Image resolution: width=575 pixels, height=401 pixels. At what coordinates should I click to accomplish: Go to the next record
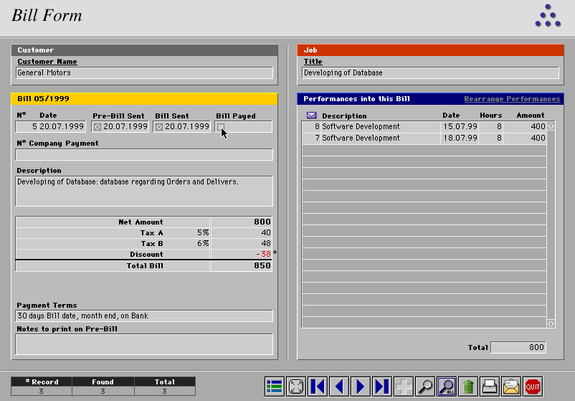360,386
